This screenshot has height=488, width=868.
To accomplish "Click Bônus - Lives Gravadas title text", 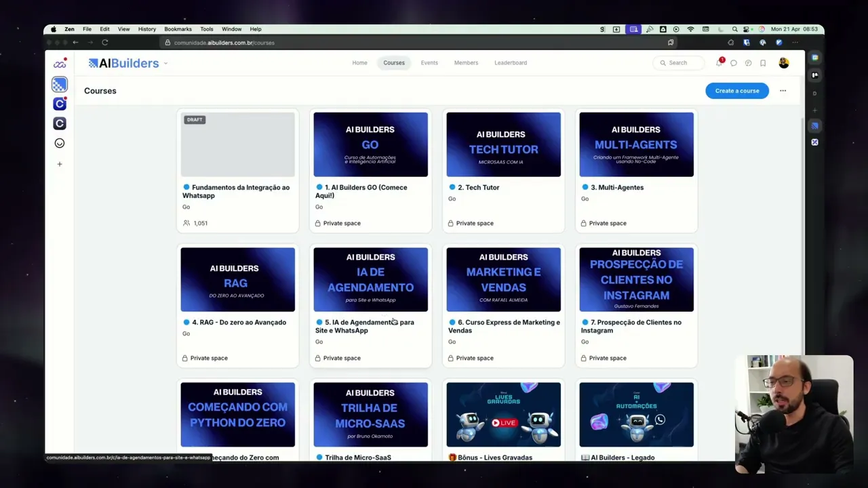I will tap(495, 457).
